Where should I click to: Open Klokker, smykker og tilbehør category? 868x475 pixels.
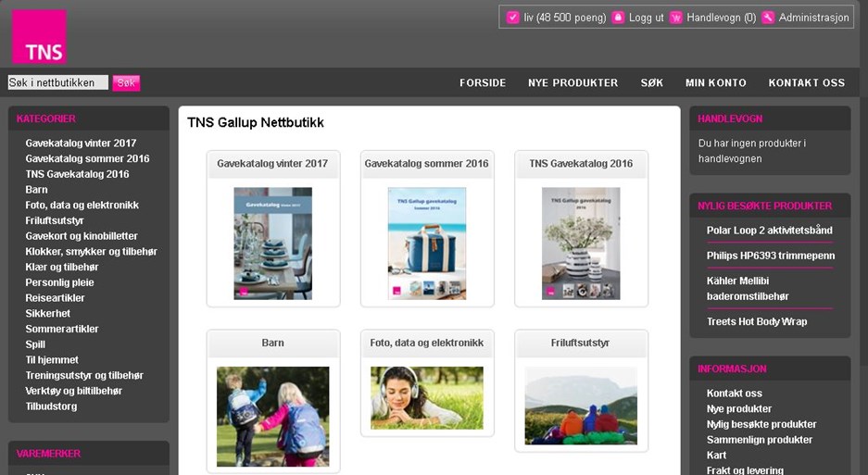(x=92, y=251)
